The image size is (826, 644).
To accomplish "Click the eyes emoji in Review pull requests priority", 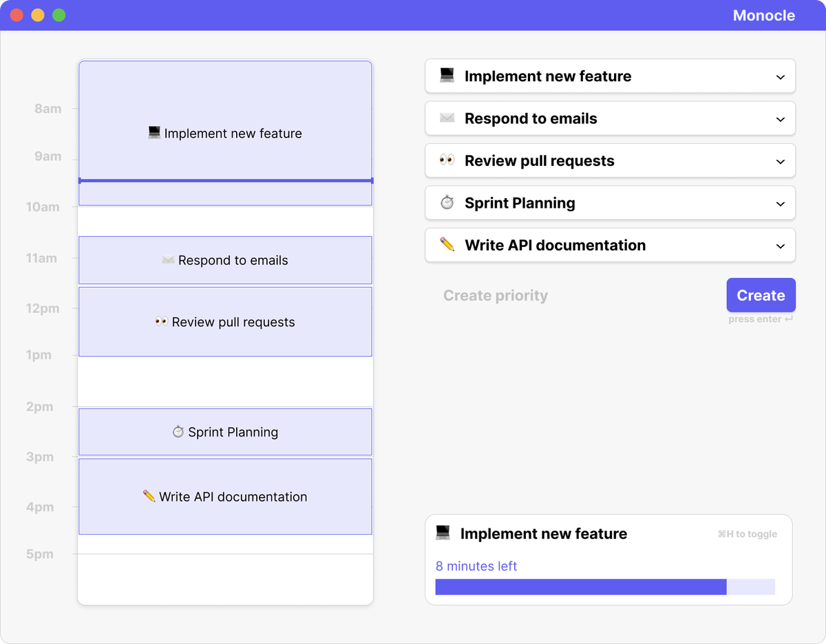I will [447, 160].
